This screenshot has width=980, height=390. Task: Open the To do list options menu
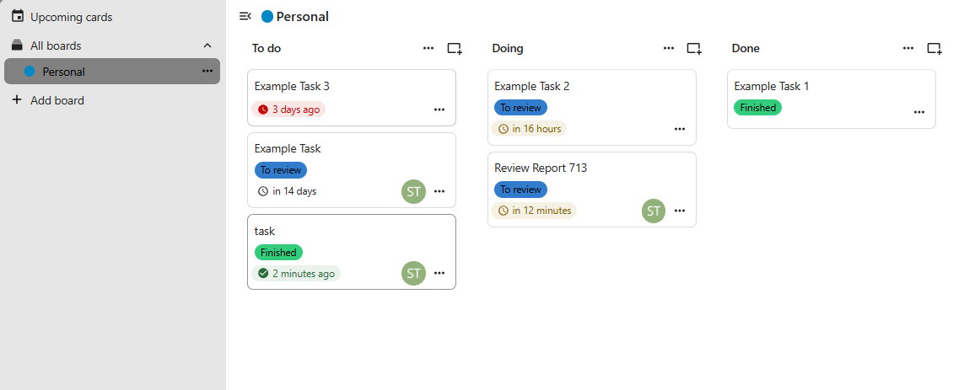(428, 48)
